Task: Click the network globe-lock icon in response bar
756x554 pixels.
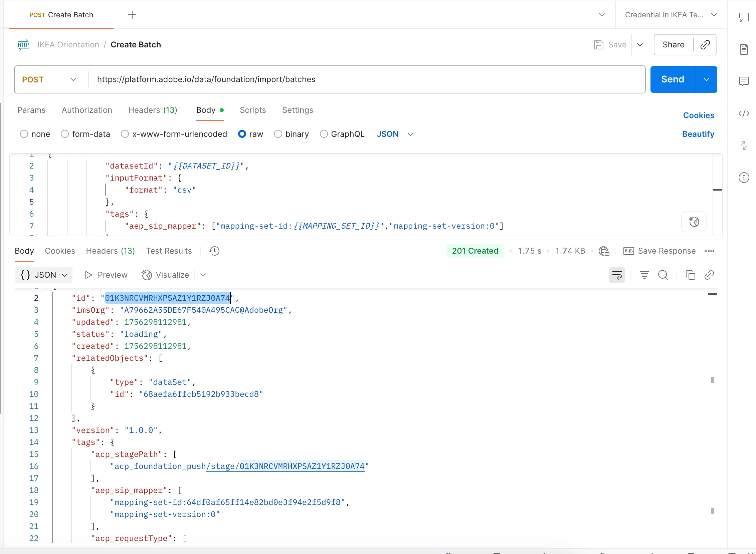Action: [604, 251]
